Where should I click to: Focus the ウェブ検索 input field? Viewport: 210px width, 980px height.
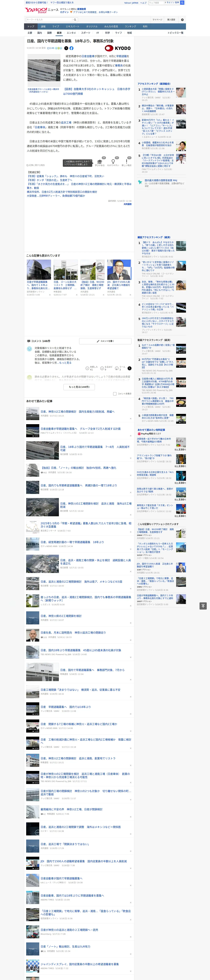pos(156,3)
